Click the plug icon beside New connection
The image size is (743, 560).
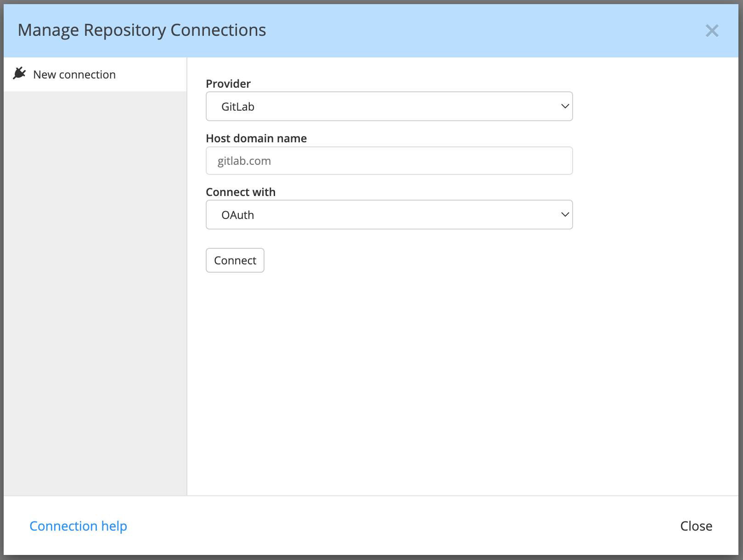tap(19, 73)
